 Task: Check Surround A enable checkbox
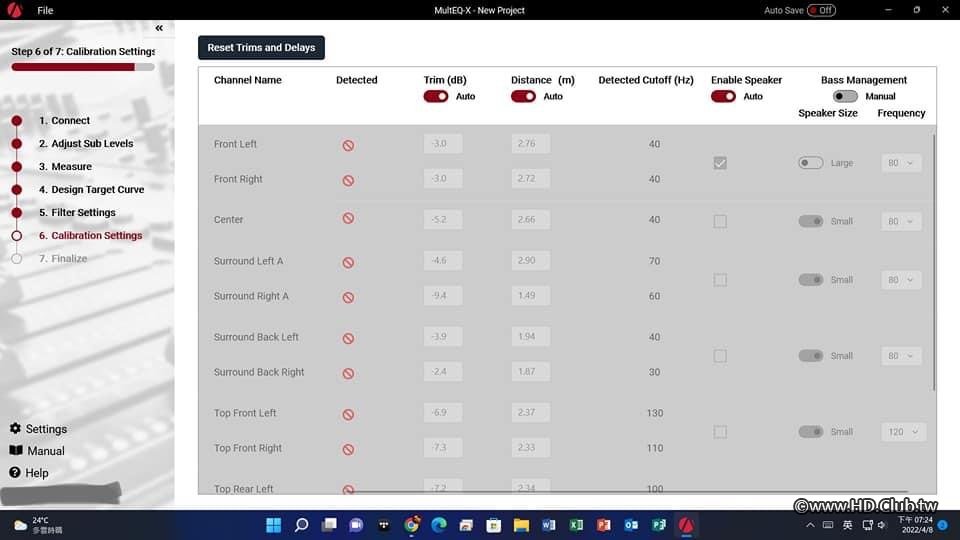[720, 280]
